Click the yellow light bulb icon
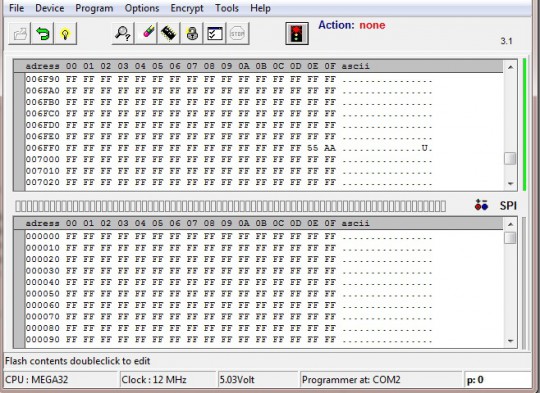 pyautogui.click(x=65, y=33)
